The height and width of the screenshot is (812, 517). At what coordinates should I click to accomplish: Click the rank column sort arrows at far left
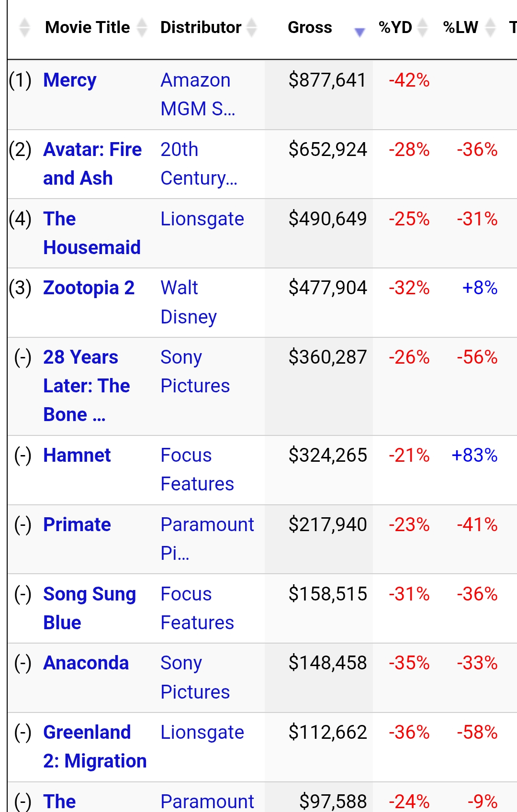[24, 28]
